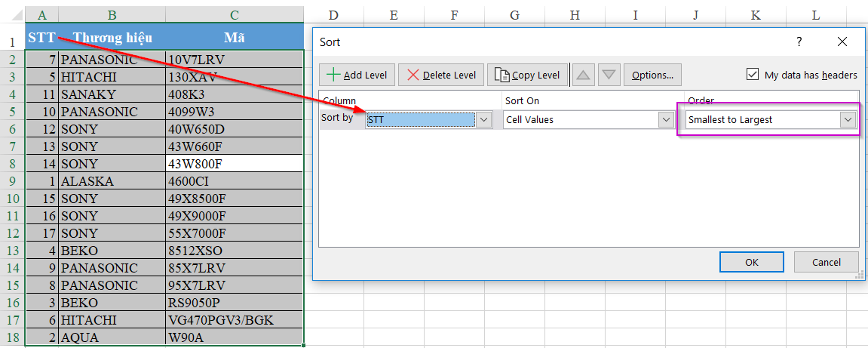This screenshot has height=348, width=868.
Task: Select column B header
Action: (112, 14)
